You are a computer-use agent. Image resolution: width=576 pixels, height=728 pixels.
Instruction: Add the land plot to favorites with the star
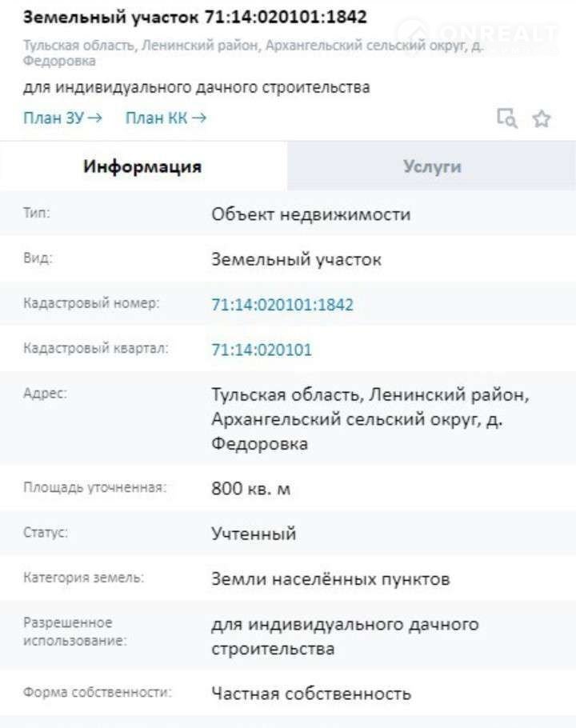[542, 118]
